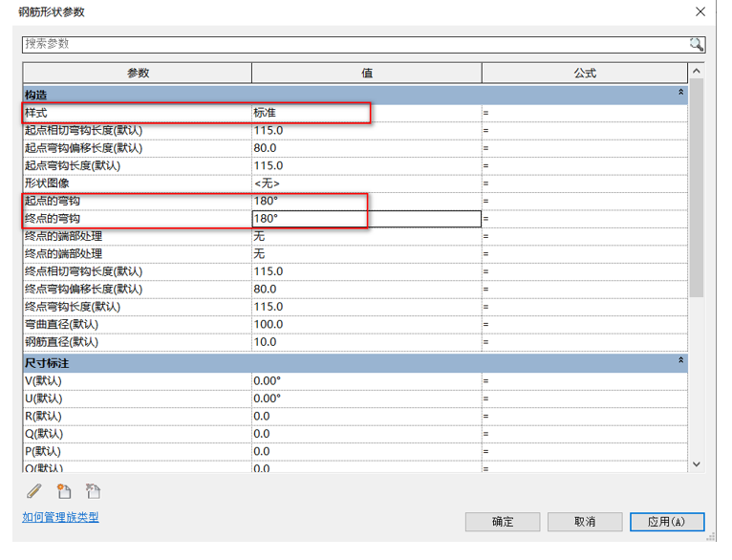Click the 应用(A) button

(x=666, y=522)
